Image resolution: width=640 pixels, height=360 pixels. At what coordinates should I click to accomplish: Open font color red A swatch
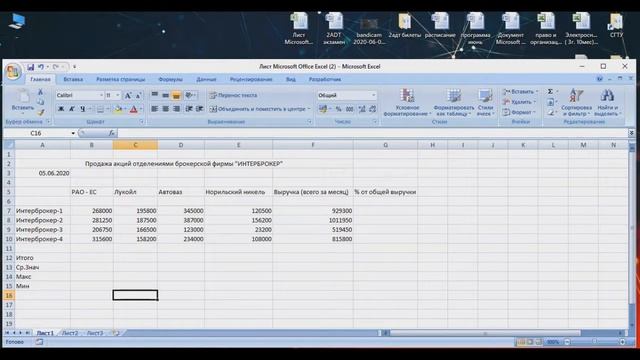coord(133,109)
